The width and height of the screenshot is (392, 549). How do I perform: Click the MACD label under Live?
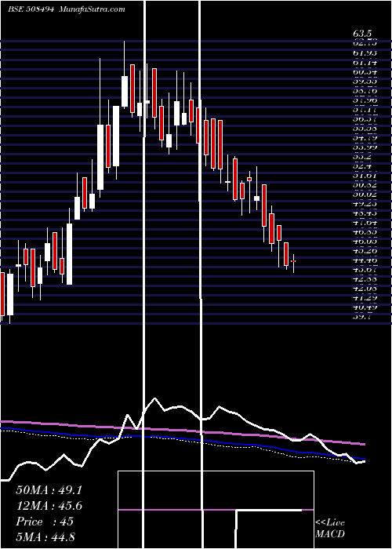click(x=330, y=534)
